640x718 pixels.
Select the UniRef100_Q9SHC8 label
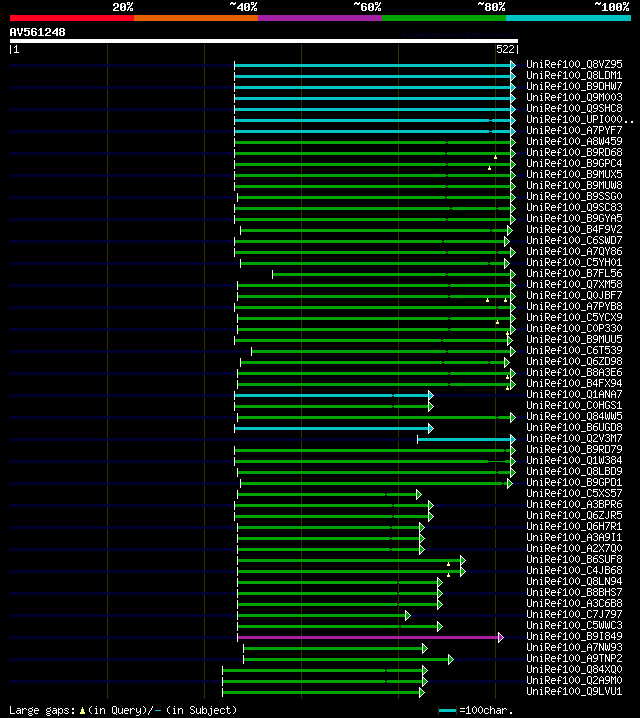[574, 108]
